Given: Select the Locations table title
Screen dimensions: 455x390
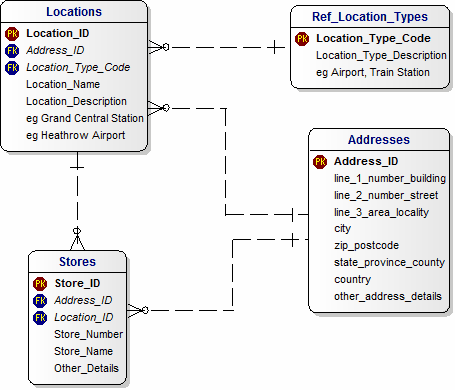Looking at the screenshot, I should click(74, 12).
